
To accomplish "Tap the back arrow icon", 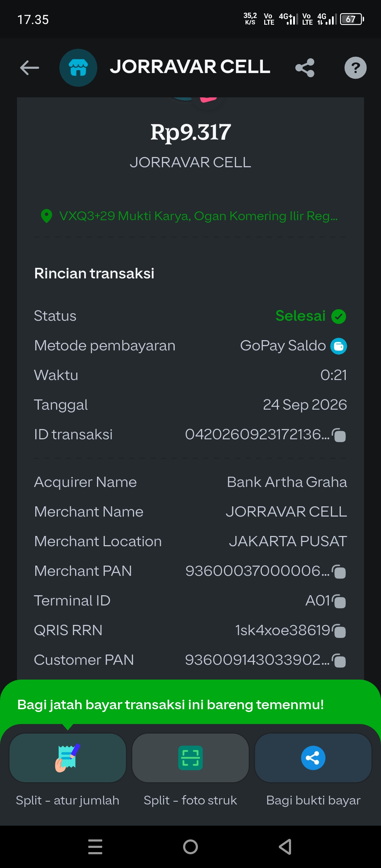I will click(30, 68).
